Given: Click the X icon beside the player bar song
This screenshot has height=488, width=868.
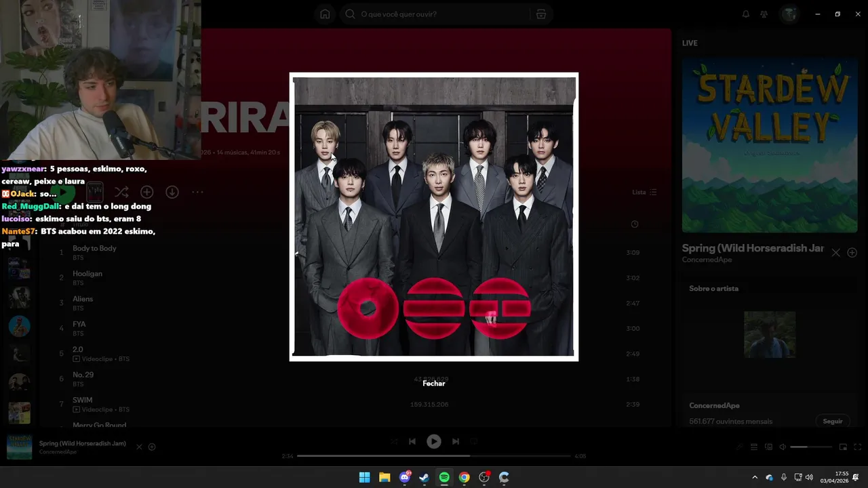Looking at the screenshot, I should [139, 447].
